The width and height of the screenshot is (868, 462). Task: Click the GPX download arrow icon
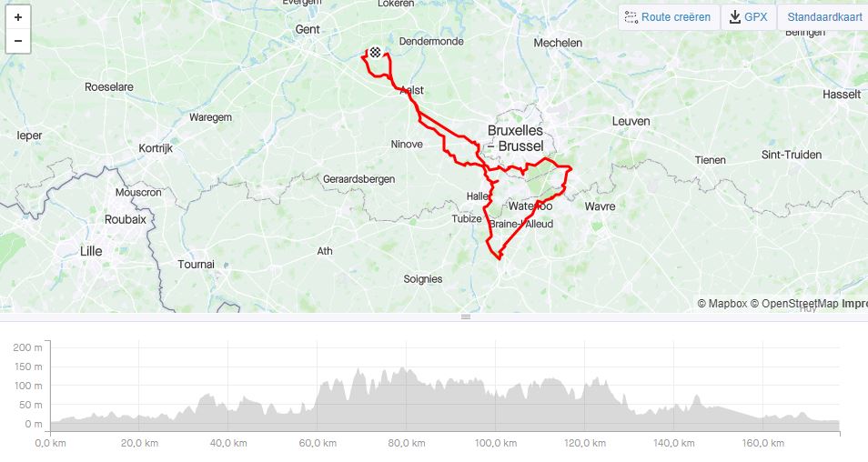pos(734,17)
